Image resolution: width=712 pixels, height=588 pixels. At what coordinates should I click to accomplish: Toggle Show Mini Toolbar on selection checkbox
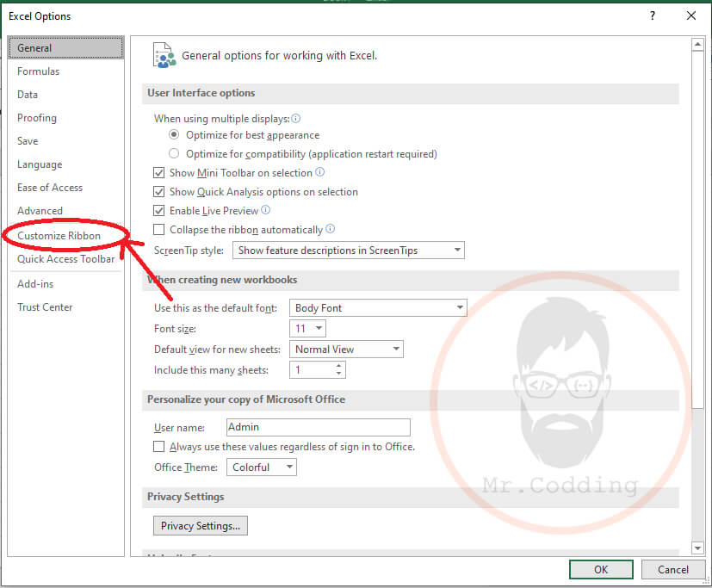pos(159,172)
